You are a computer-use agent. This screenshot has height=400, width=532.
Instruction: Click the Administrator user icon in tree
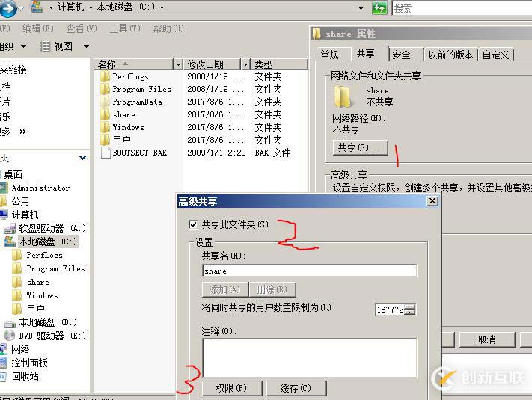tap(4, 188)
